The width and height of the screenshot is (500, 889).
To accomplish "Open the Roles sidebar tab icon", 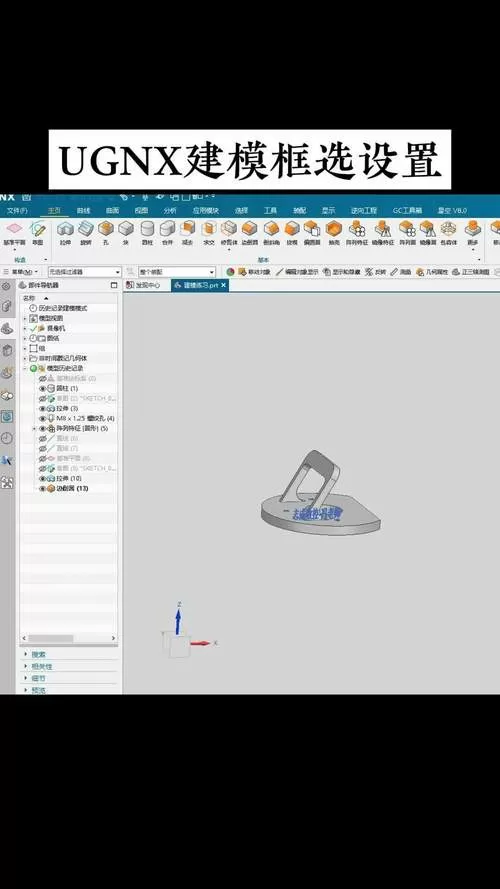I will point(7,460).
